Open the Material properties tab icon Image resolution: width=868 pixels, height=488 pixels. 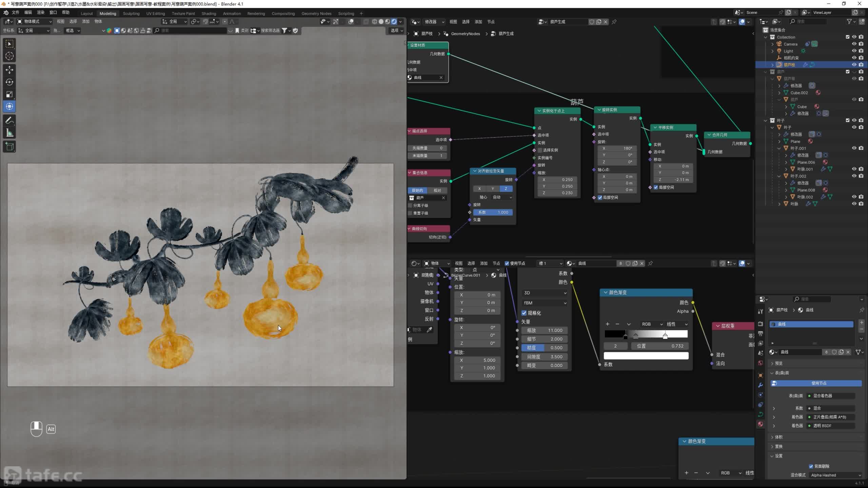[761, 424]
